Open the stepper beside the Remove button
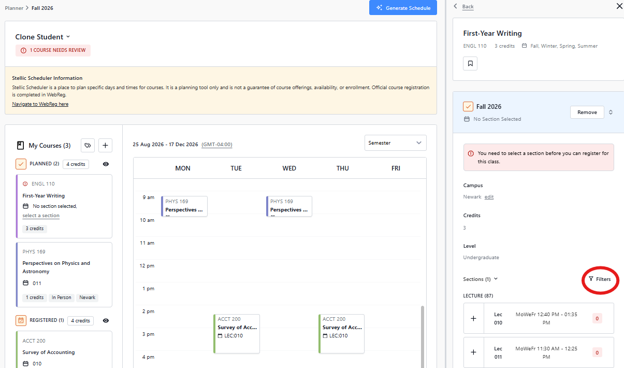 point(610,112)
